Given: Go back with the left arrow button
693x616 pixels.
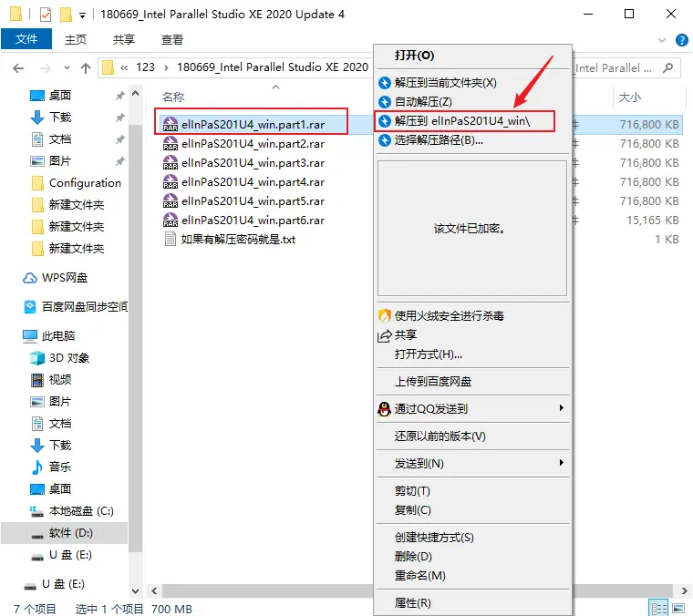Looking at the screenshot, I should 18,68.
